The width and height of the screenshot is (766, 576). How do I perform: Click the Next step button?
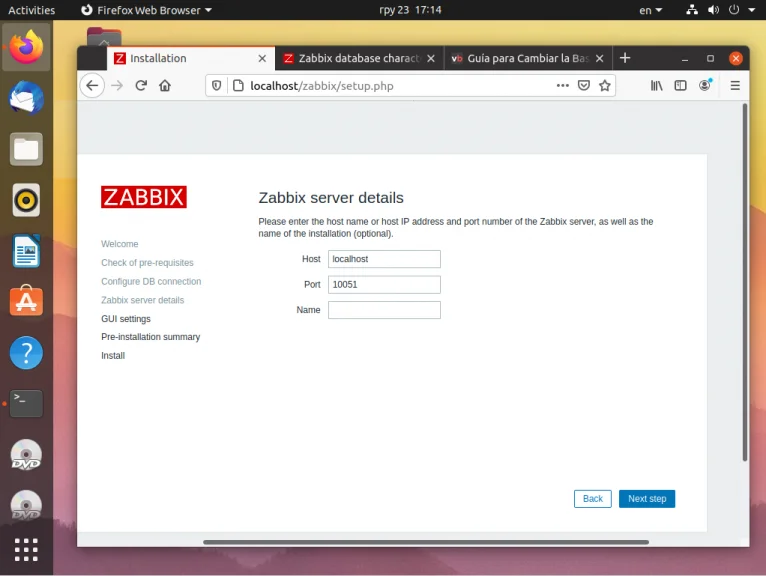[647, 499]
